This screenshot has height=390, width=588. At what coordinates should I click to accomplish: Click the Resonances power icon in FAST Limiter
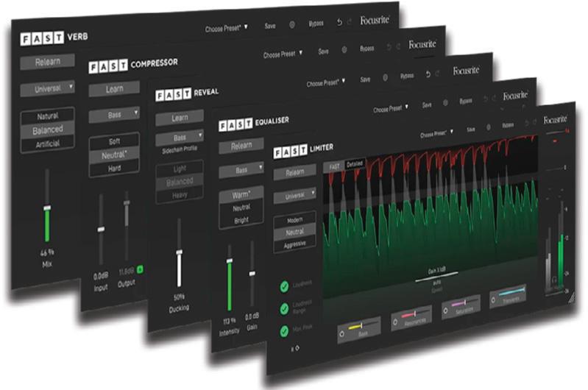point(395,322)
